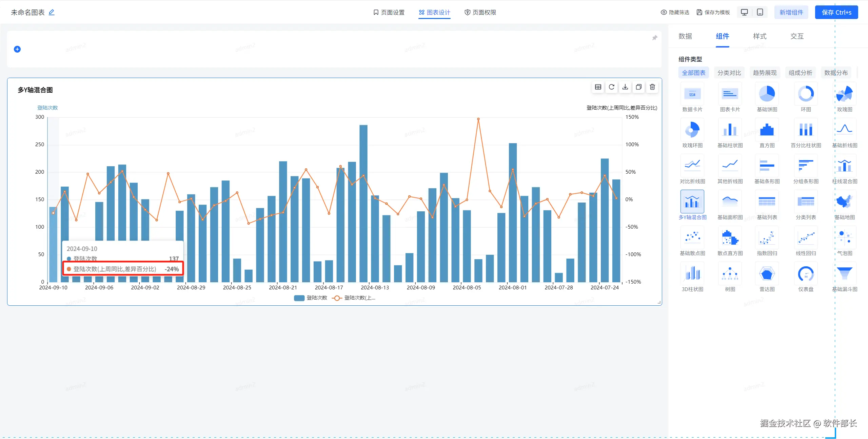Edit the chart name with pencil icon
868x439 pixels.
point(52,12)
